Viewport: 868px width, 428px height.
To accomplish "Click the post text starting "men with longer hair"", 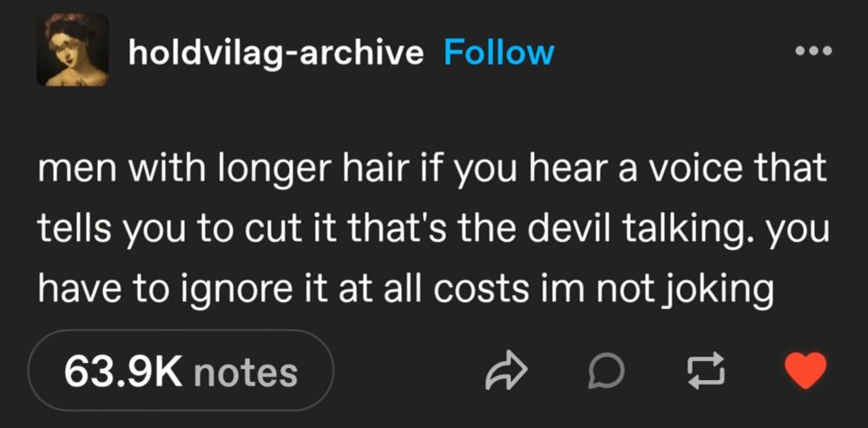I will 433,230.
